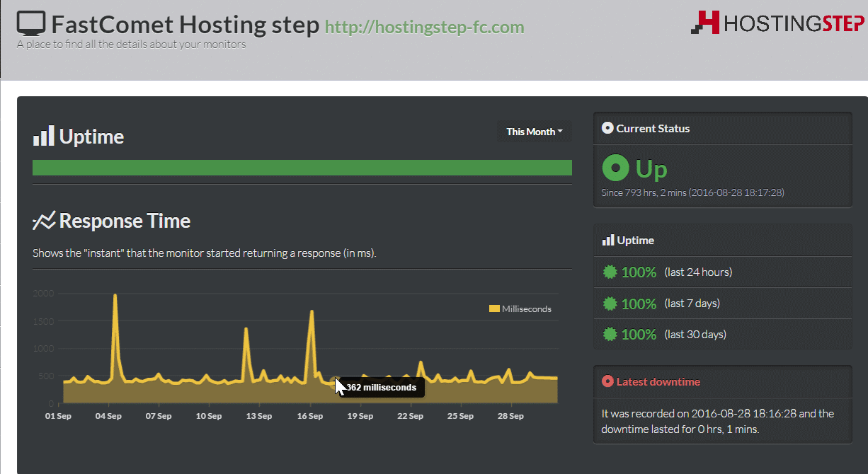The height and width of the screenshot is (474, 868).
Task: Click the '07 Sep' axis label
Action: (x=159, y=416)
